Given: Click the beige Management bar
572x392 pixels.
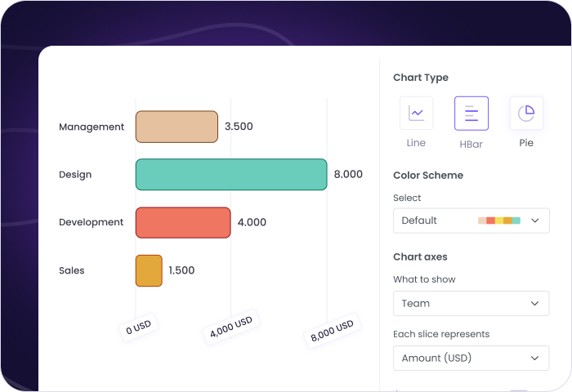Looking at the screenshot, I should (x=177, y=127).
